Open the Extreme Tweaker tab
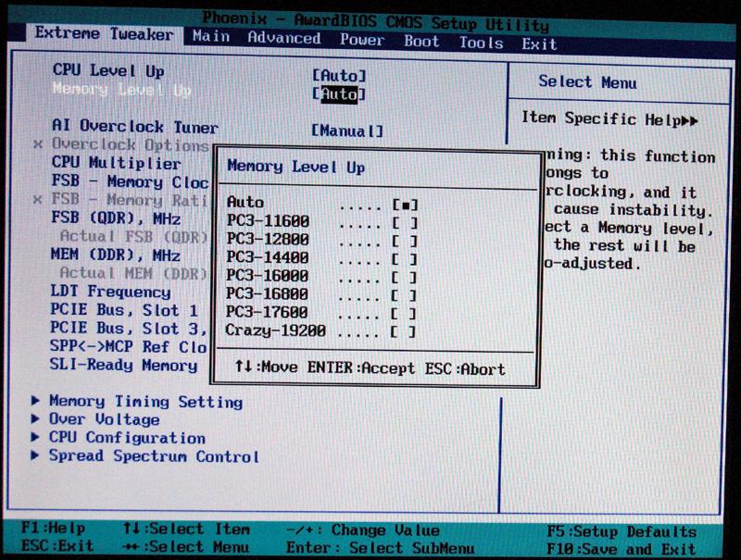 tap(104, 33)
